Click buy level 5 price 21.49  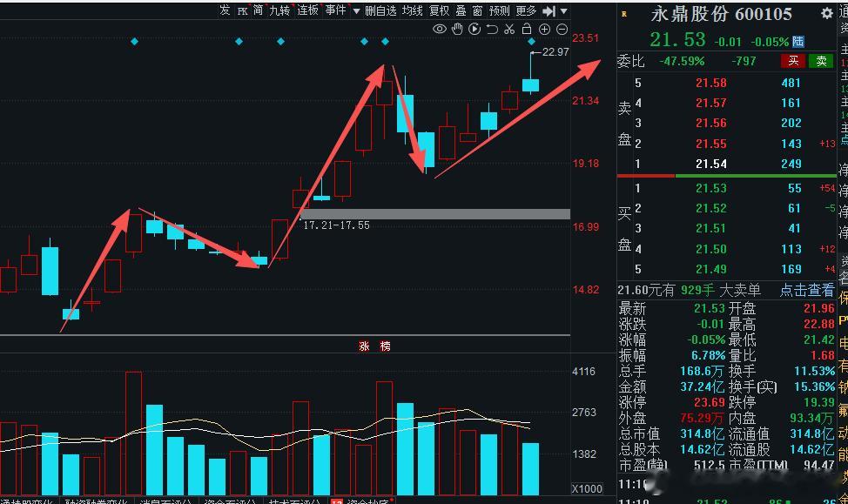711,269
